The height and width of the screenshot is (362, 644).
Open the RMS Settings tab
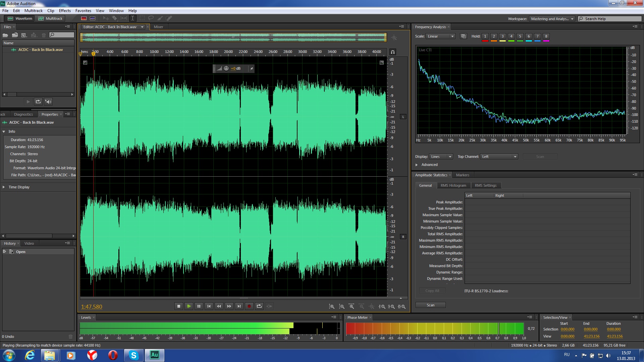pos(485,185)
